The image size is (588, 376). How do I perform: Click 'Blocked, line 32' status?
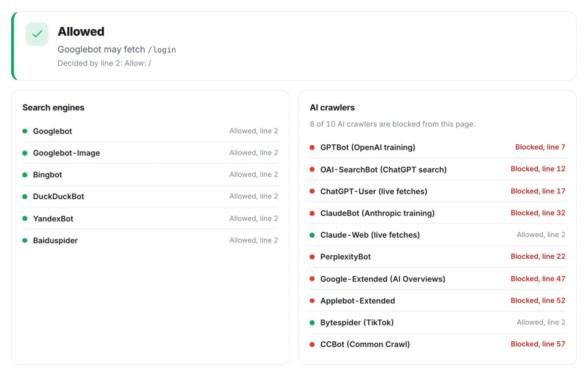pos(538,213)
